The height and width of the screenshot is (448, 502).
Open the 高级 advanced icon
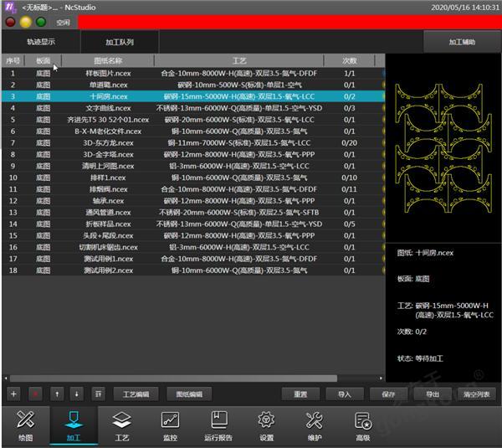click(x=362, y=425)
